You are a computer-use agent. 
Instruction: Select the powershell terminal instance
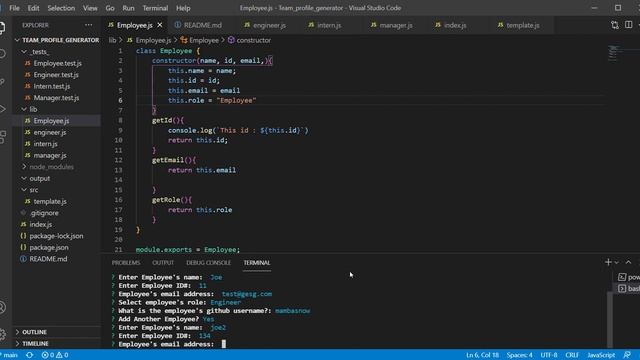(x=629, y=277)
